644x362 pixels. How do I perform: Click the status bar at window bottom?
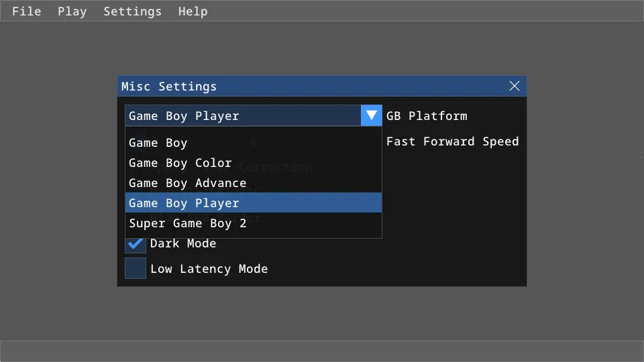(322, 351)
